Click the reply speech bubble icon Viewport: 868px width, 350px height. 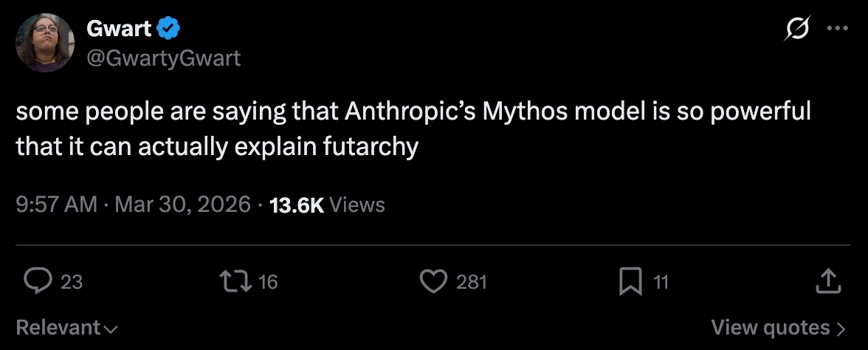[36, 281]
